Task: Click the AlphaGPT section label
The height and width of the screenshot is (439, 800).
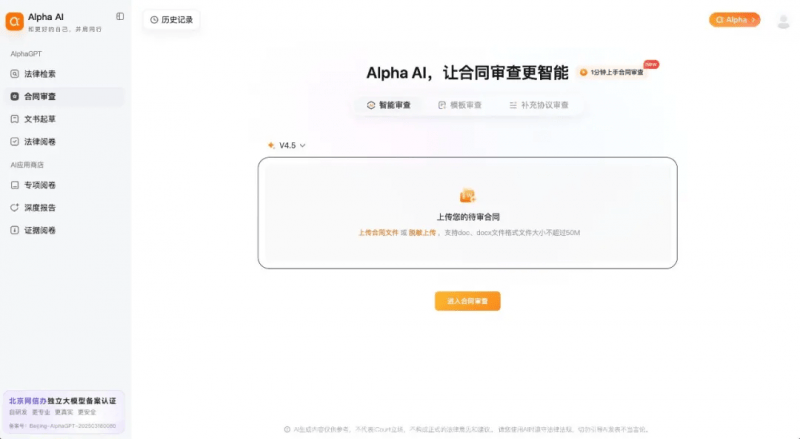Action: [26, 54]
